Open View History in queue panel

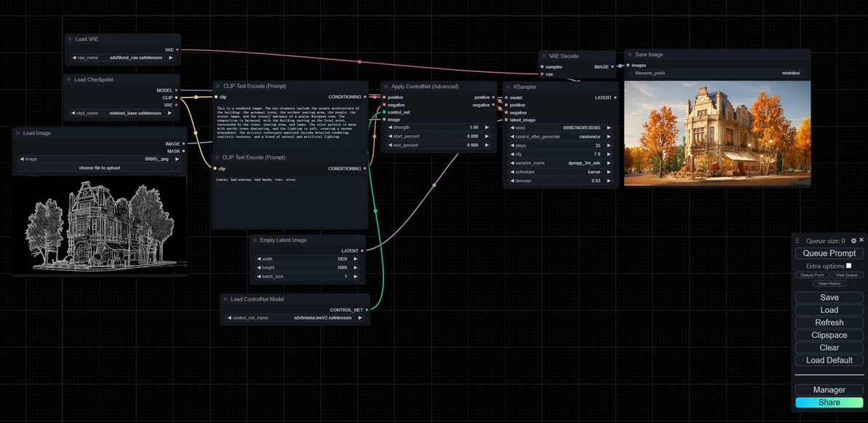(829, 283)
